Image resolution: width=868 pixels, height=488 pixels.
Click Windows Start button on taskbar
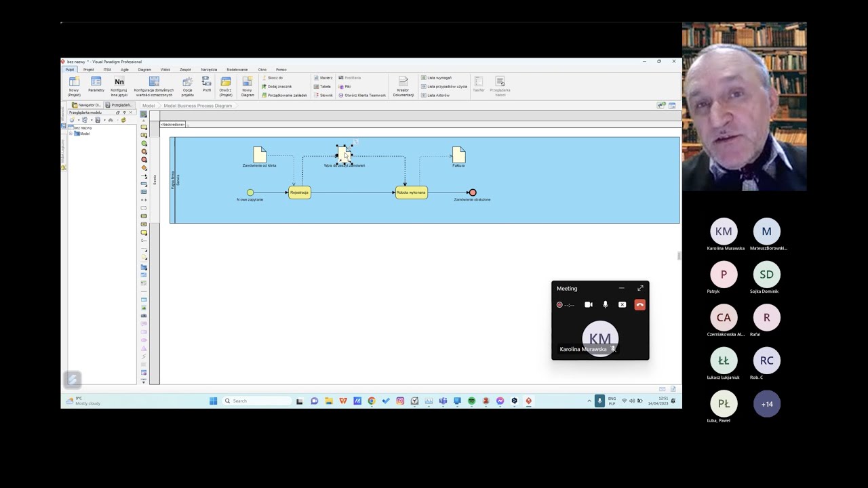pos(213,401)
